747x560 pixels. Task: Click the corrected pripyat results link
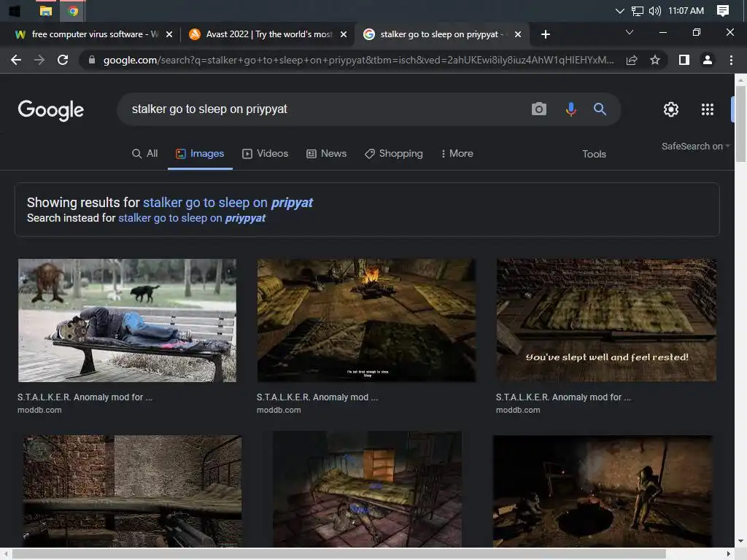coord(228,203)
